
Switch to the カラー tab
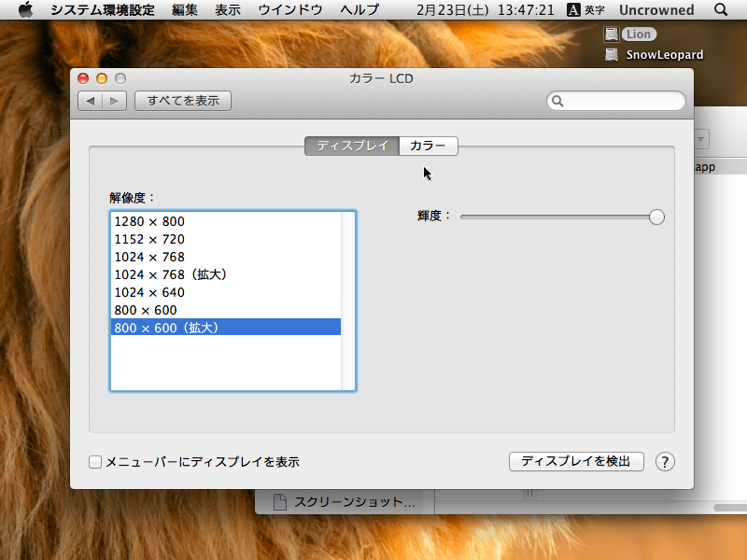(x=428, y=146)
